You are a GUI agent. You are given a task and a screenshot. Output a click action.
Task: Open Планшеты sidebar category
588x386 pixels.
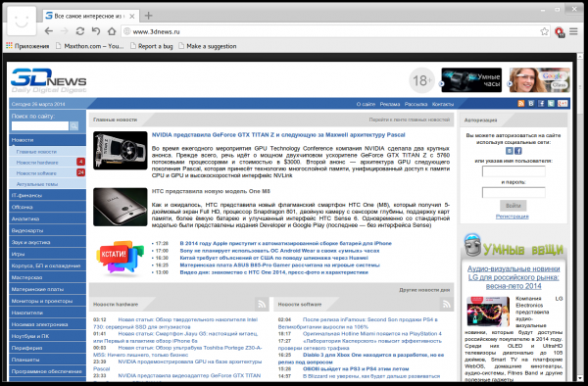(47, 360)
